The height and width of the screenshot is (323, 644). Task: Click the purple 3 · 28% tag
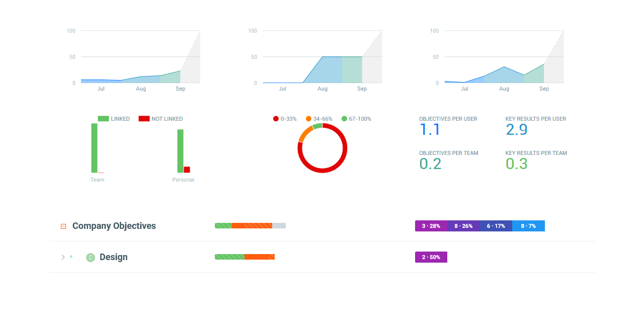pyautogui.click(x=431, y=226)
